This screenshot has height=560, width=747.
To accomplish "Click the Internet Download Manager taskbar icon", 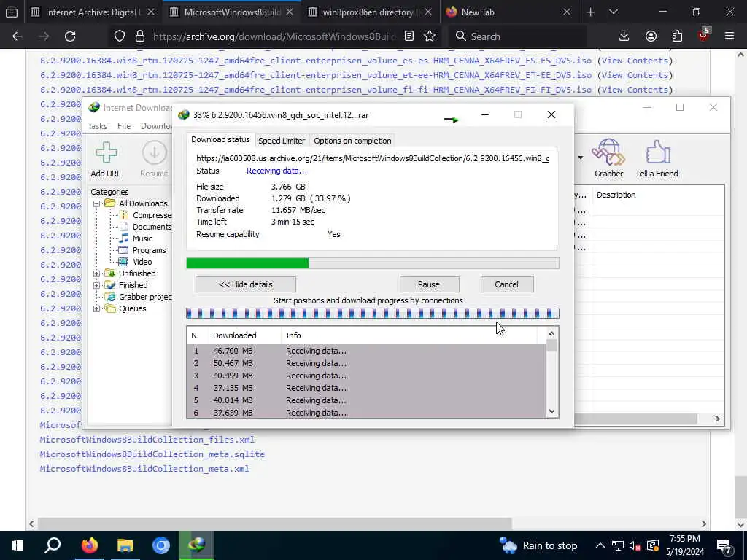I will (196, 545).
